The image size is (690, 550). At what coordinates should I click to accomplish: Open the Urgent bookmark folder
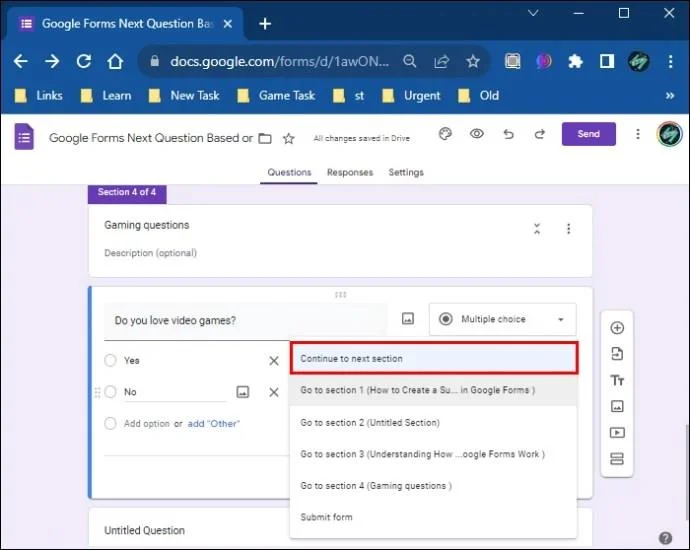(411, 95)
